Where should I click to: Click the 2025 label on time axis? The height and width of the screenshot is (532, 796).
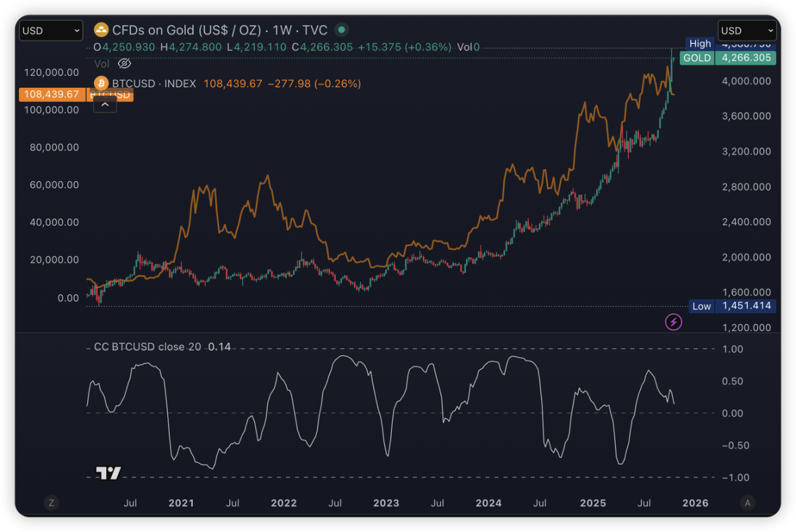point(593,503)
